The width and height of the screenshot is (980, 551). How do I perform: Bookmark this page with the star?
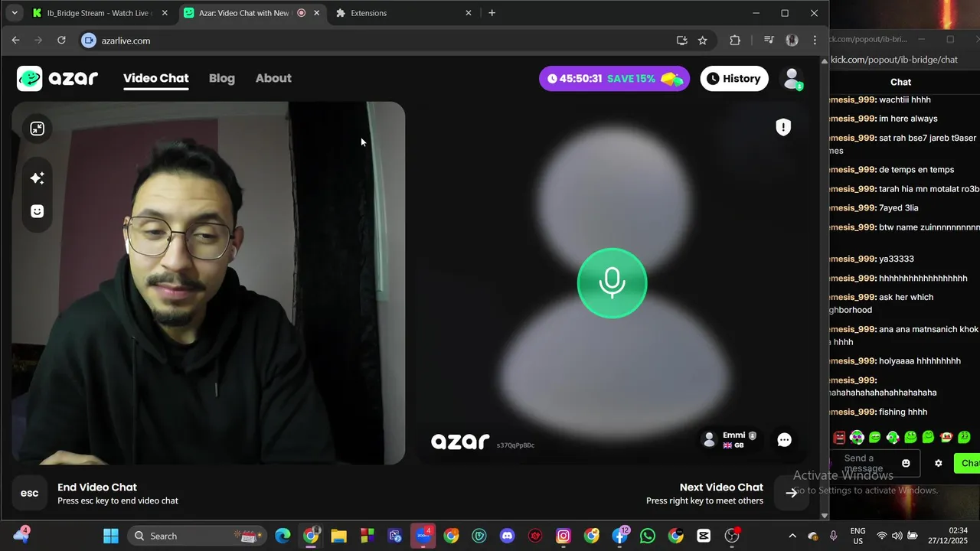[702, 41]
